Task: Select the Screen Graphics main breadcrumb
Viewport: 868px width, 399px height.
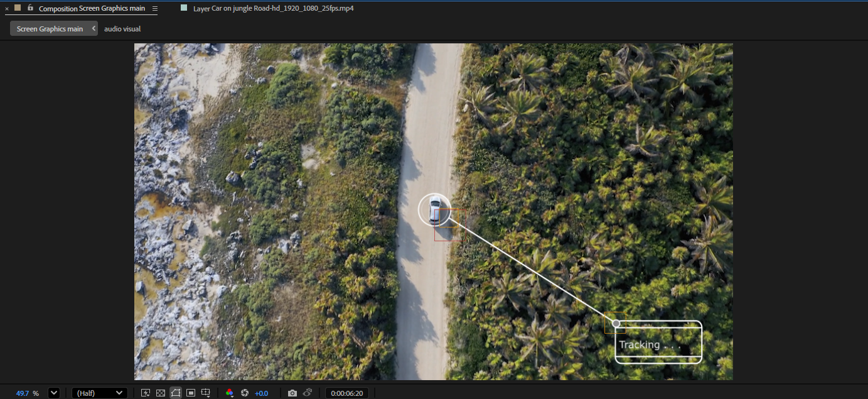Action: [x=50, y=29]
